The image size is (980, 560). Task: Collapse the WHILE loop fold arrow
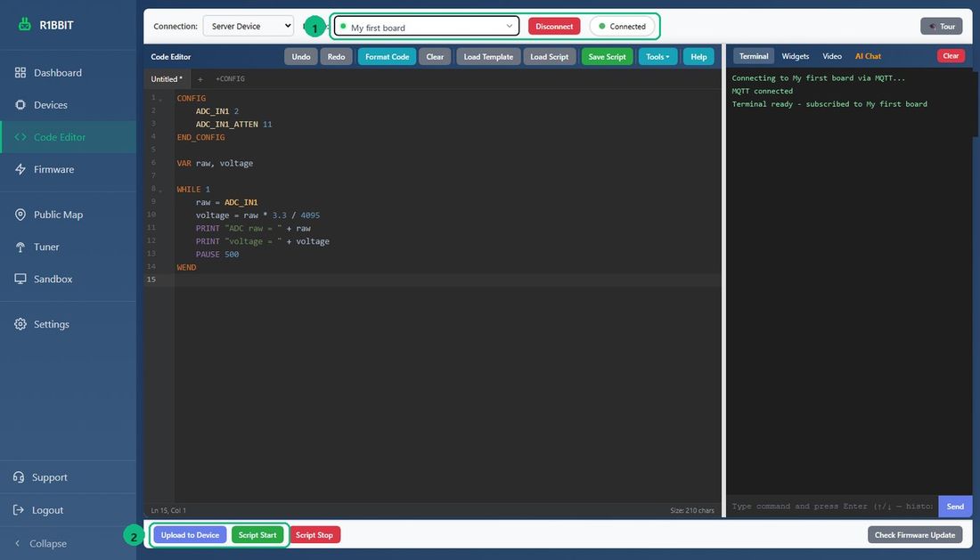(x=160, y=190)
